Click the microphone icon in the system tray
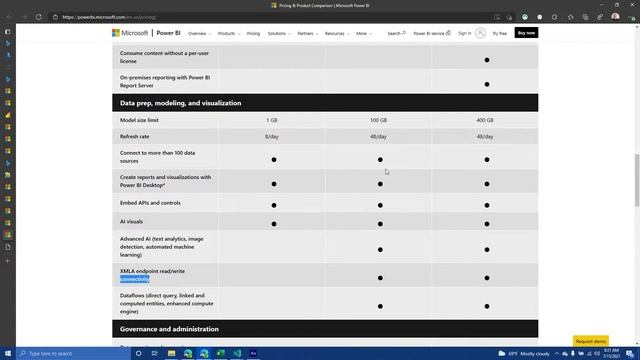Viewport: 640px width, 360px height. pos(573,354)
